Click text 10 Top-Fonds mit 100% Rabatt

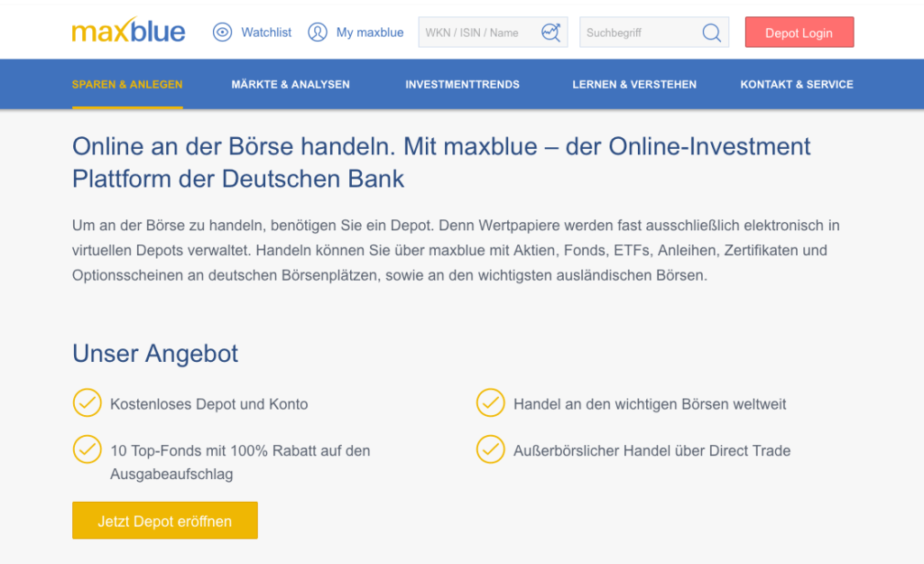(x=240, y=462)
